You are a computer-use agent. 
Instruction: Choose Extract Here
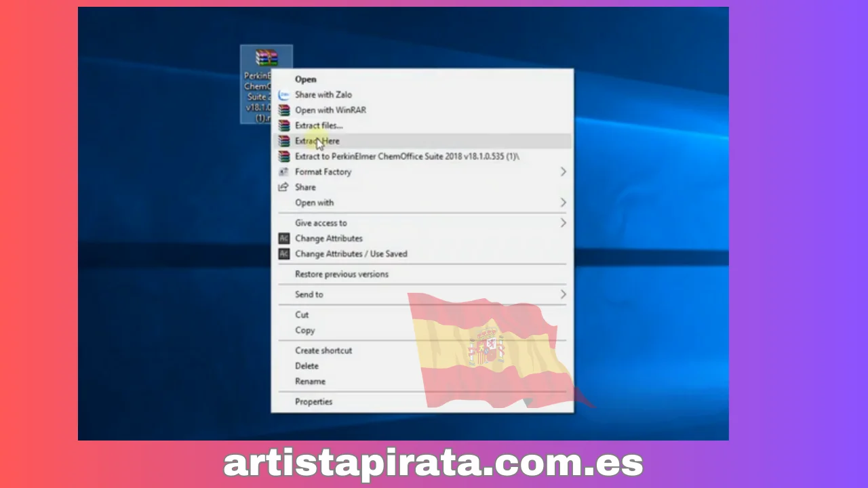(x=422, y=141)
